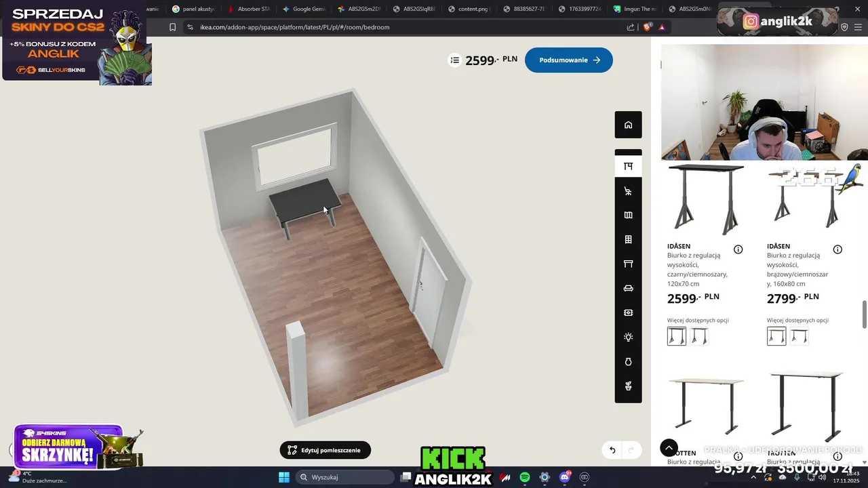Redo the planner action
Screen dimensions: 868x488
click(631, 450)
